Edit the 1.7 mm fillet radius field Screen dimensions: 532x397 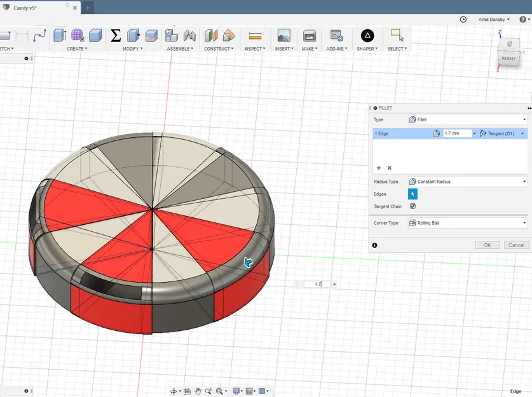(x=458, y=133)
